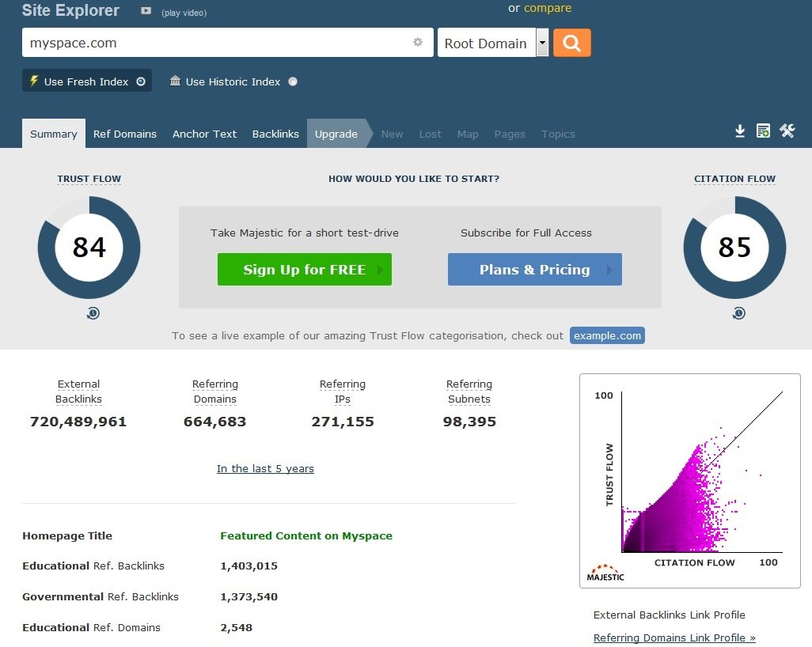Viewport: 812px width, 647px height.
Task: Click the Citation Flow heading label
Action: 735,179
